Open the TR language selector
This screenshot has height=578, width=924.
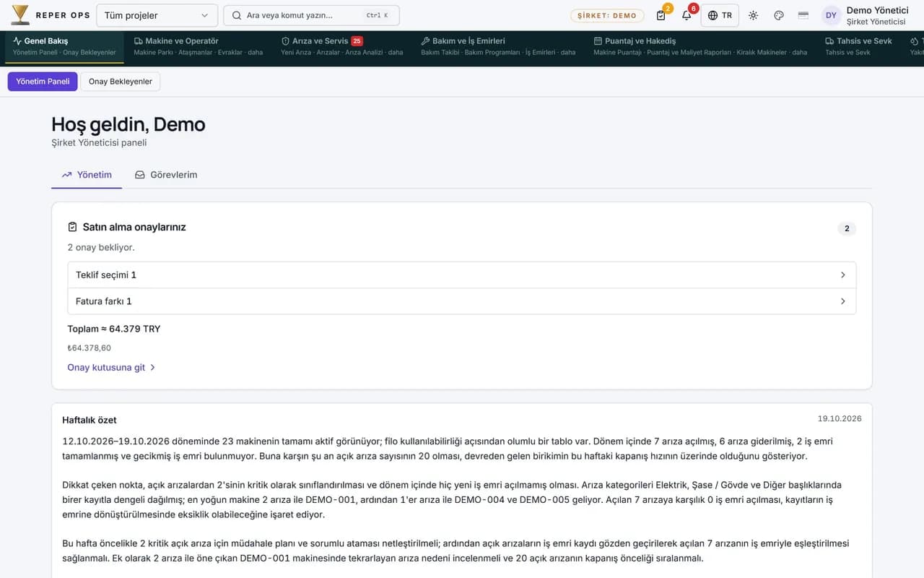click(720, 15)
